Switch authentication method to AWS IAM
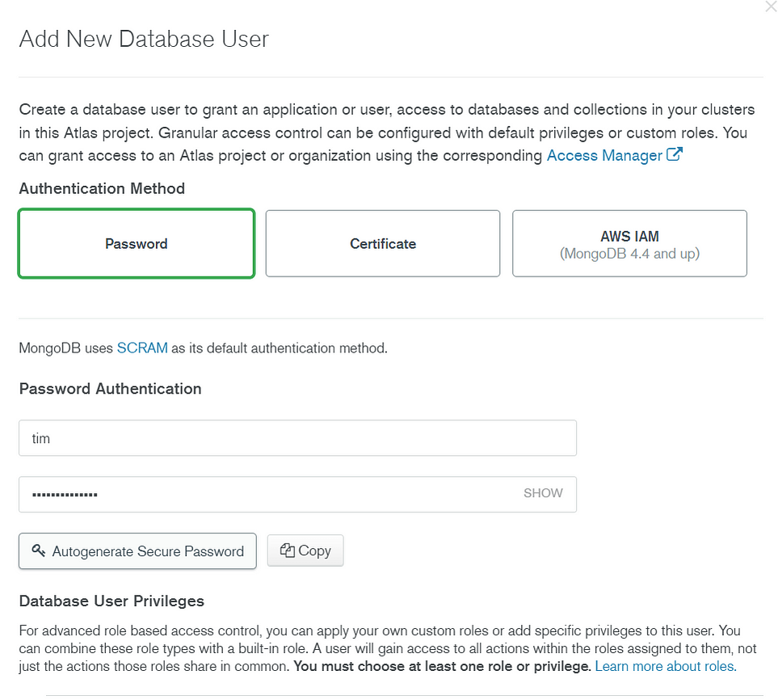This screenshot has height=700, width=778. coord(629,244)
